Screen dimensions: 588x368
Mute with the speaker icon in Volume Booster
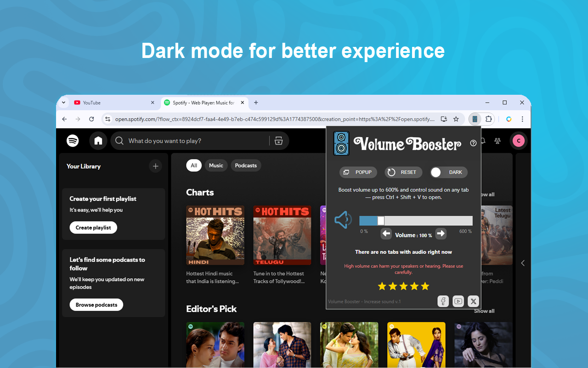point(343,220)
